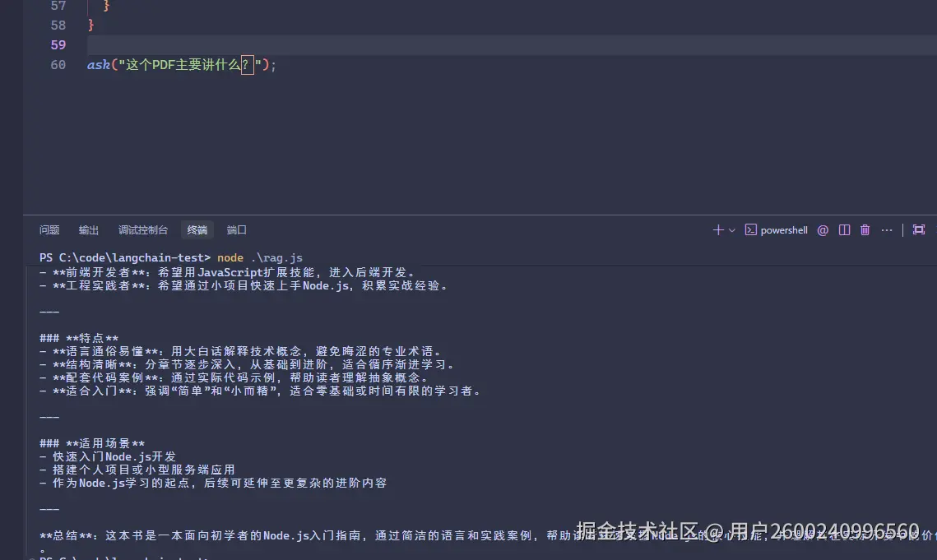Select the 终端 tab
This screenshot has height=560, width=937.
click(197, 230)
